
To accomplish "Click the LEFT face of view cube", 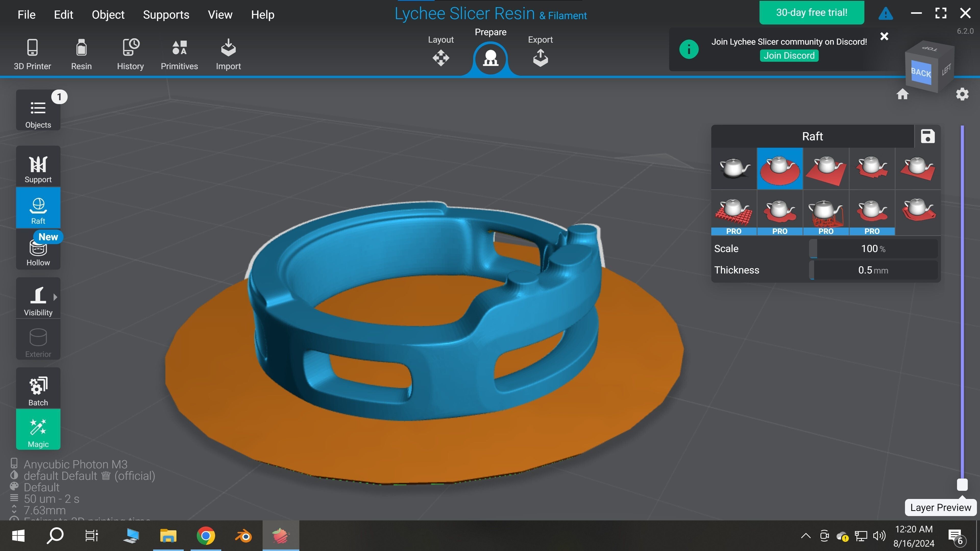I will tap(947, 70).
